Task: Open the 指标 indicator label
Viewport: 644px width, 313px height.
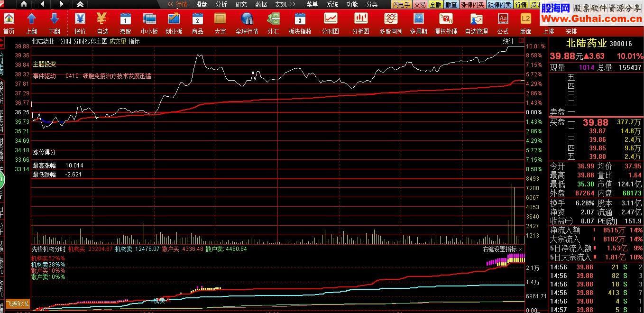Action: coord(134,41)
